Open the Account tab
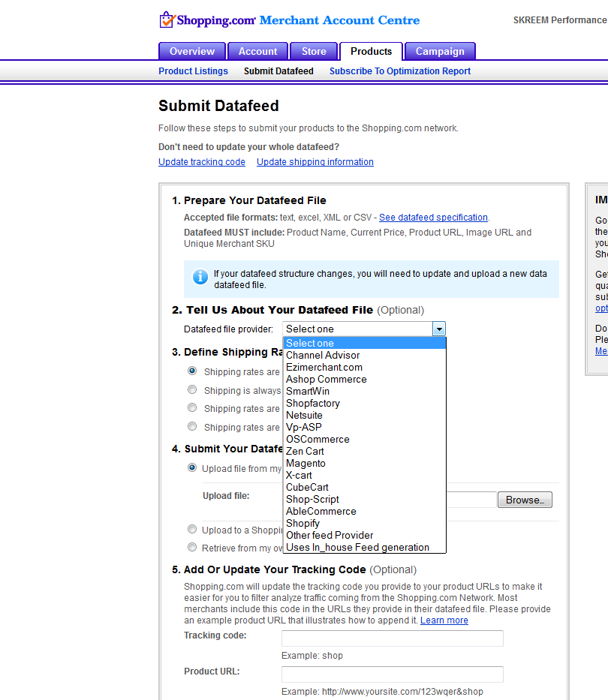608x700 pixels. [x=257, y=51]
